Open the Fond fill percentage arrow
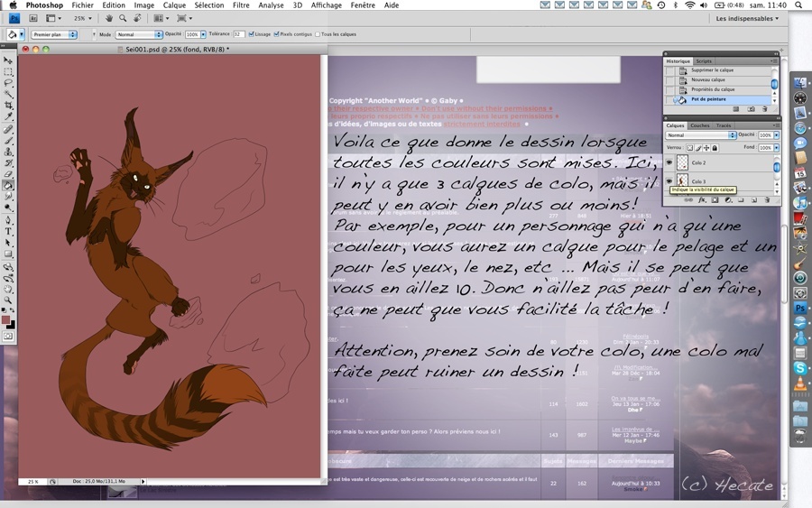This screenshot has height=508, width=812. 776,148
